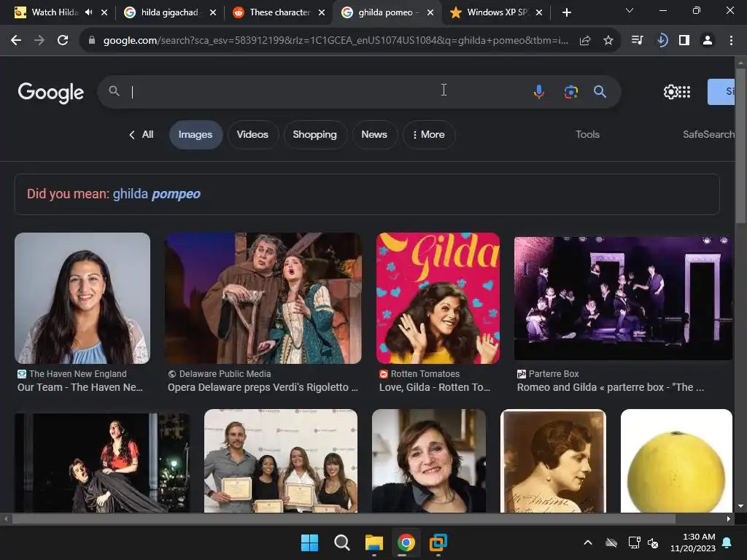
Task: Open File Explorer from taskbar
Action: coord(374,542)
